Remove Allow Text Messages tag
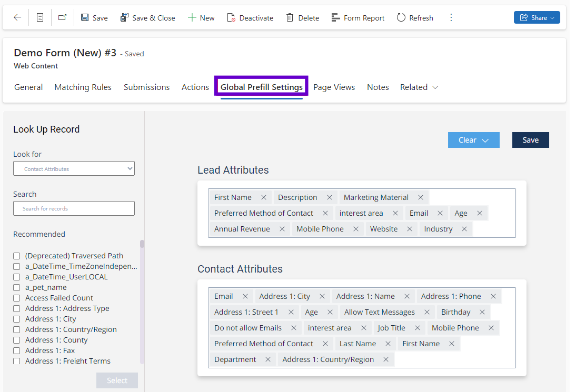The height and width of the screenshot is (392, 586). (x=427, y=312)
